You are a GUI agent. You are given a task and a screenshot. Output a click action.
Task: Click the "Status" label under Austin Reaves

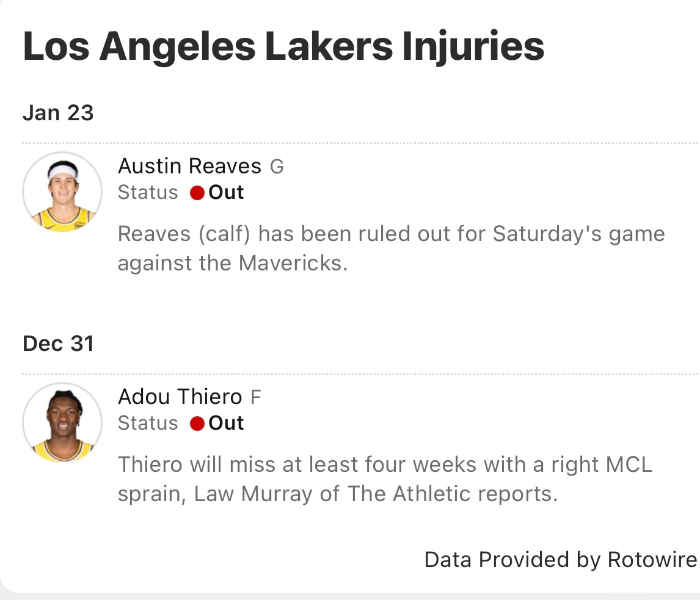point(148,193)
